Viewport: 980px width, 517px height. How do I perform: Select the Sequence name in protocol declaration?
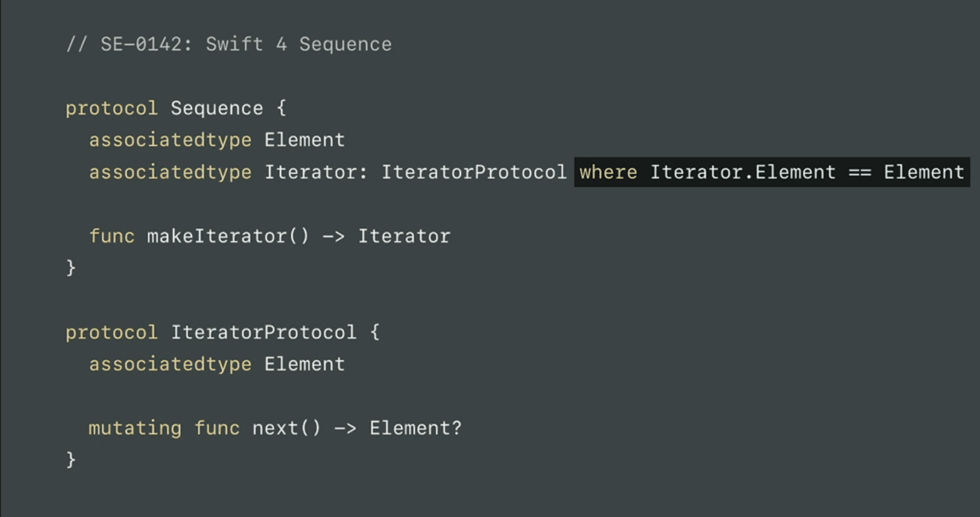click(216, 109)
